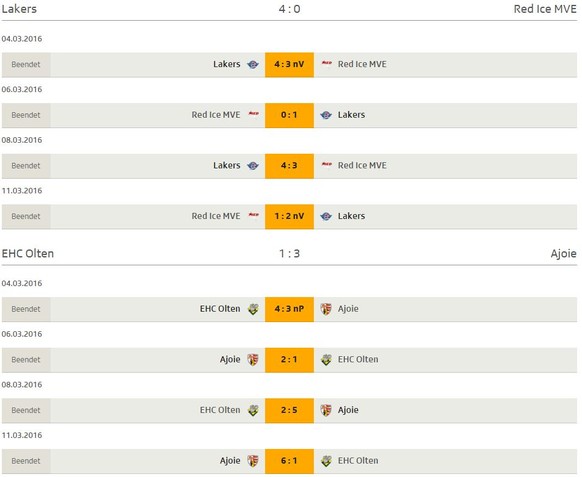Image resolution: width=582 pixels, height=477 pixels.
Task: Click the Lakers series header title
Action: coord(19,9)
